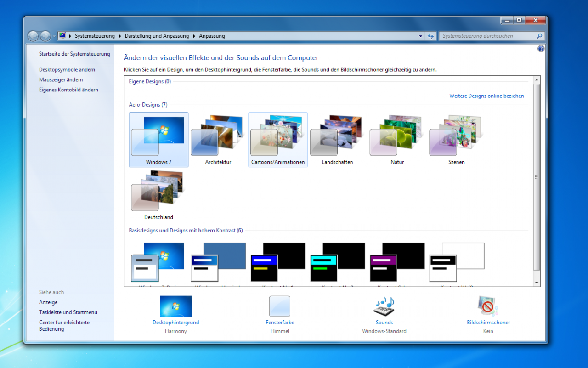Image resolution: width=588 pixels, height=368 pixels.
Task: Open Center für erleichterte Bedienung
Action: pos(64,326)
